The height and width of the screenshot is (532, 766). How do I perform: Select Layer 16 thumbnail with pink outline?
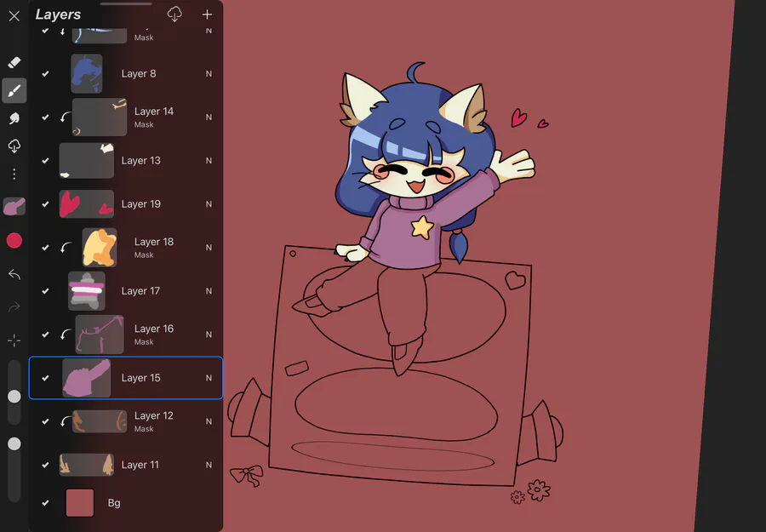(100, 335)
